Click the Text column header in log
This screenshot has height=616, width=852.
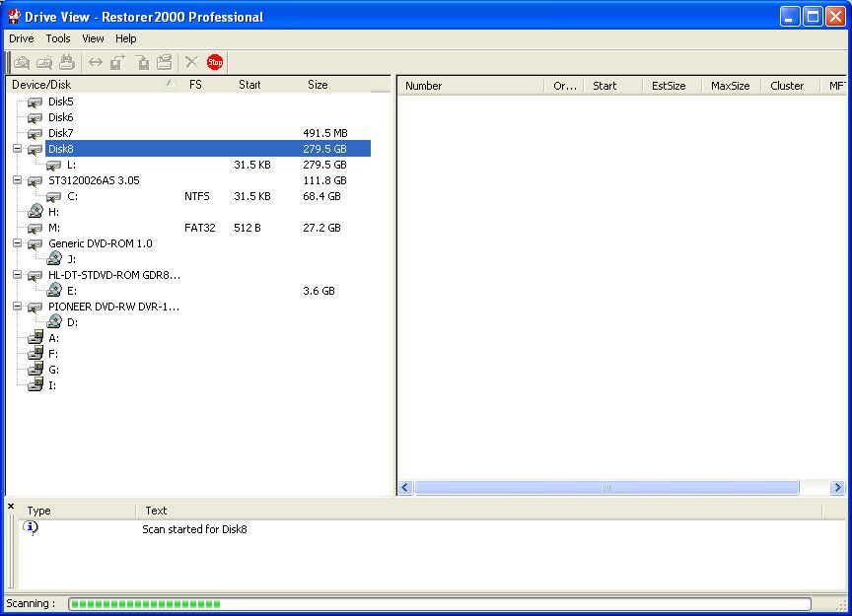[478, 511]
